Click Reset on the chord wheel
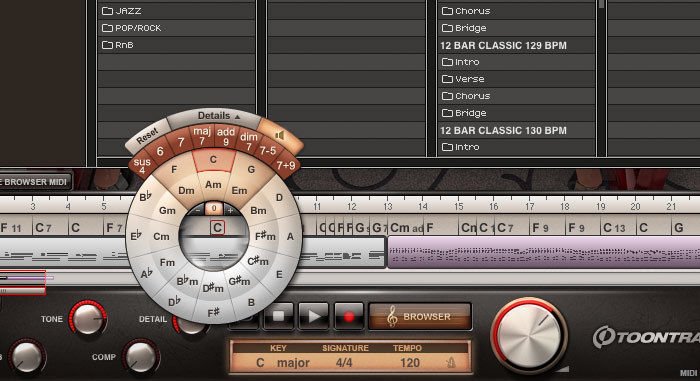The height and width of the screenshot is (381, 700). pyautogui.click(x=147, y=136)
